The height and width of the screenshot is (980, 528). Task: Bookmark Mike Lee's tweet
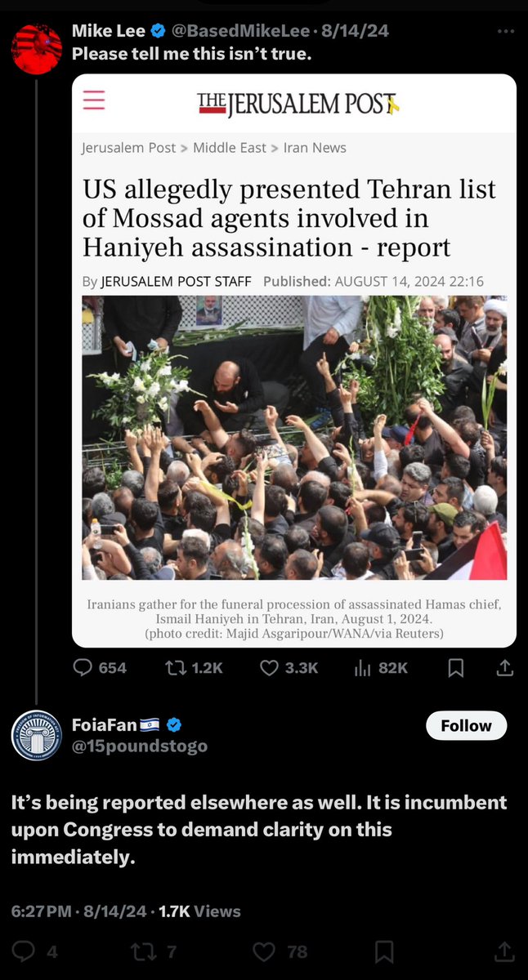pyautogui.click(x=456, y=667)
